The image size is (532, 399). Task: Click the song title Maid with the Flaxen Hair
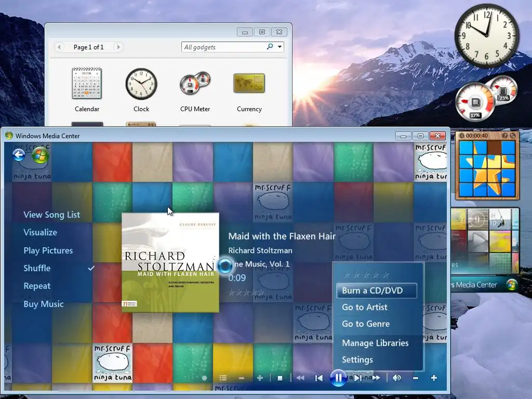tap(282, 236)
